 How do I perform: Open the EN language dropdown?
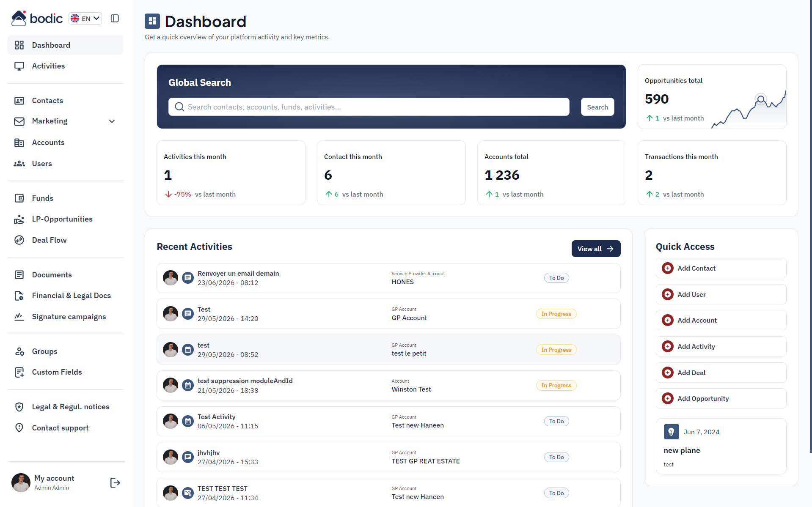85,18
